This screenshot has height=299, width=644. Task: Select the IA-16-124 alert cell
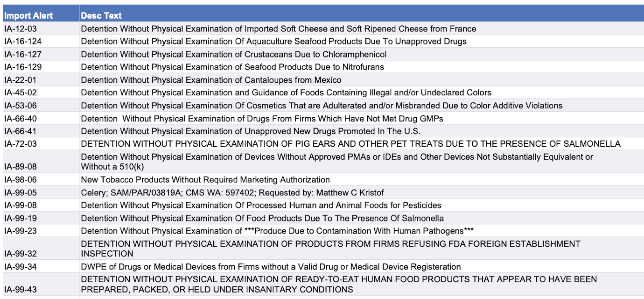pyautogui.click(x=23, y=41)
